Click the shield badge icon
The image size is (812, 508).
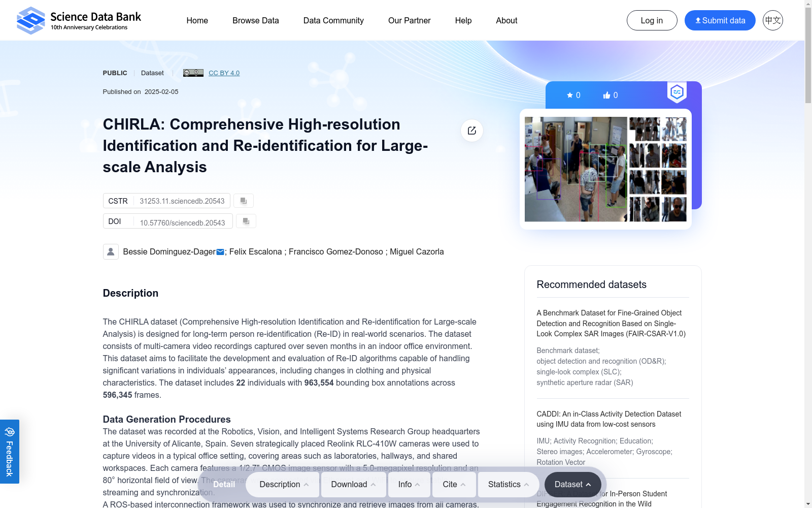coord(677,92)
